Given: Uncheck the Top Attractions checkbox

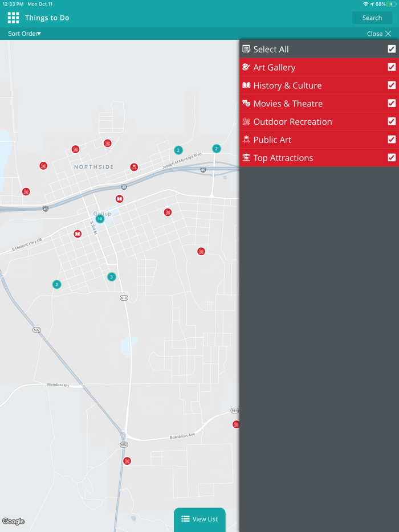Looking at the screenshot, I should pyautogui.click(x=392, y=157).
